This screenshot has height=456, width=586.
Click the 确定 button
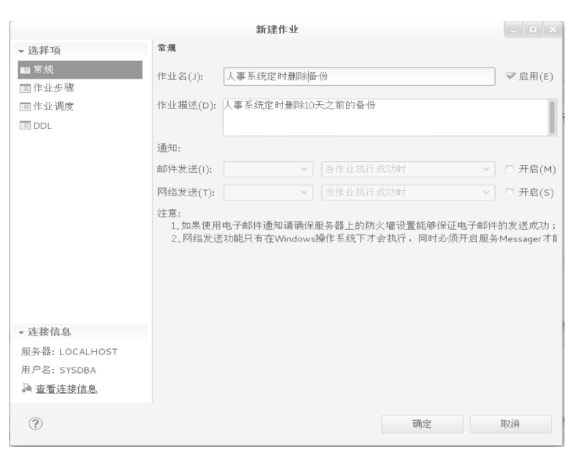click(422, 424)
